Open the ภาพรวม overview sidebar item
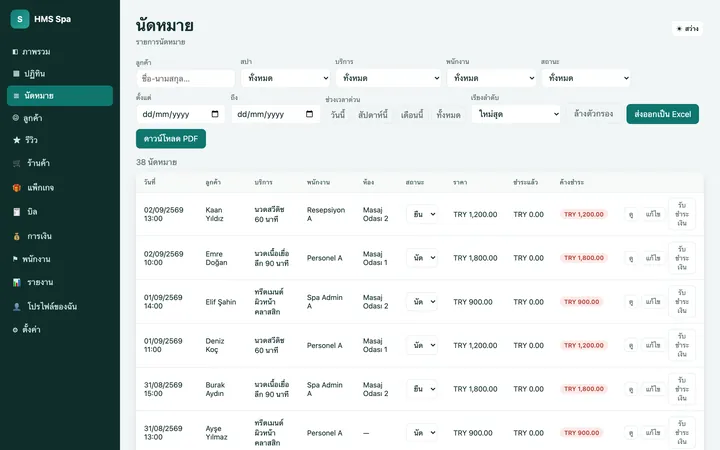Screen dimensions: 720x450 (x=60, y=52)
